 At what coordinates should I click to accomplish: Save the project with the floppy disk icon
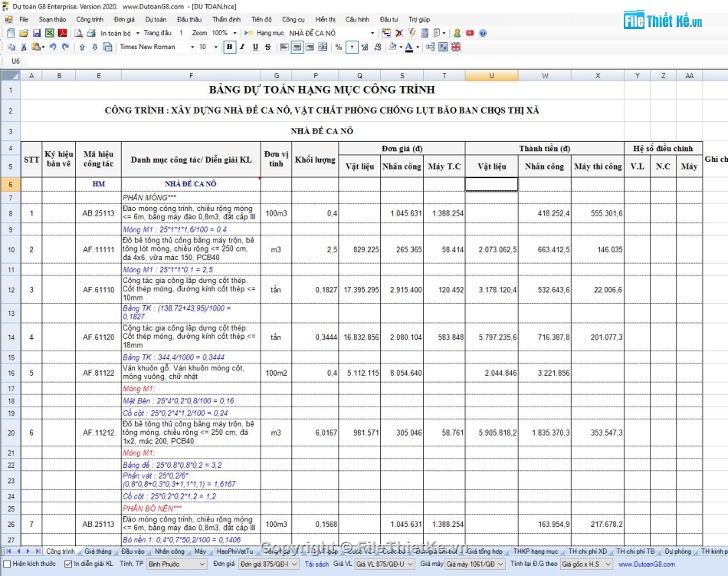click(x=37, y=33)
